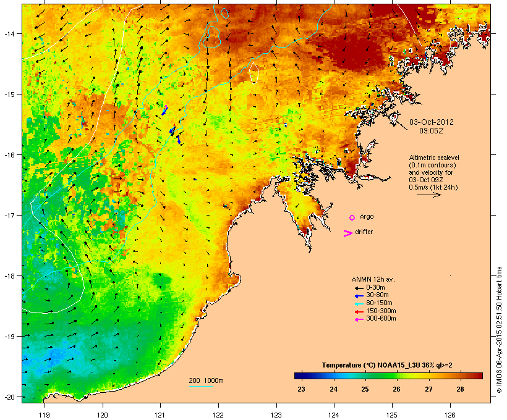Click the blue 30-80m legend arrow
The height and width of the screenshot is (420, 507).
[359, 296]
